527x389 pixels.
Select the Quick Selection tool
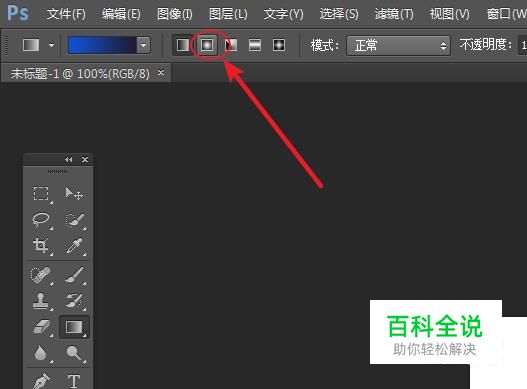pos(74,220)
